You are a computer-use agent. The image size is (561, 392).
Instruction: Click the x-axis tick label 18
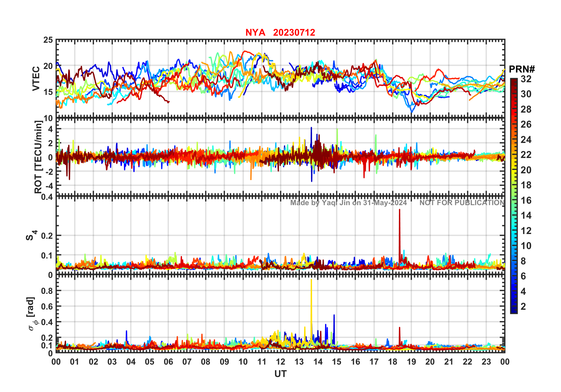[393, 362]
